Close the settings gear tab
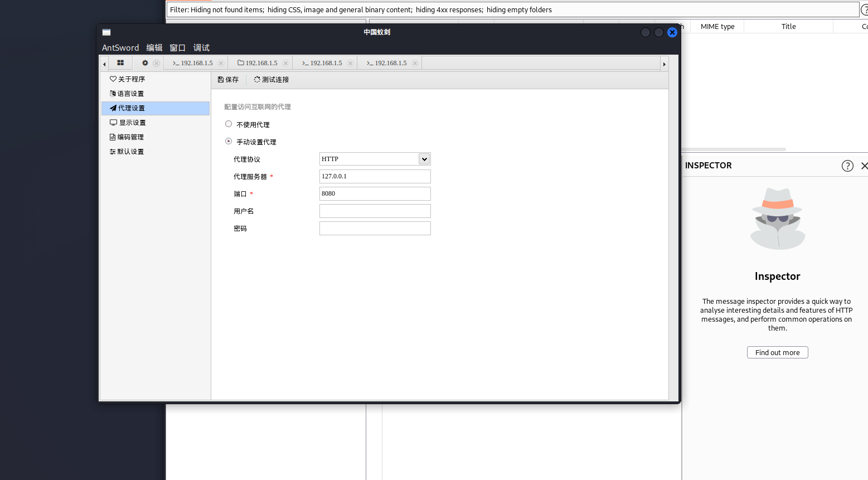868x480 pixels. click(x=156, y=63)
